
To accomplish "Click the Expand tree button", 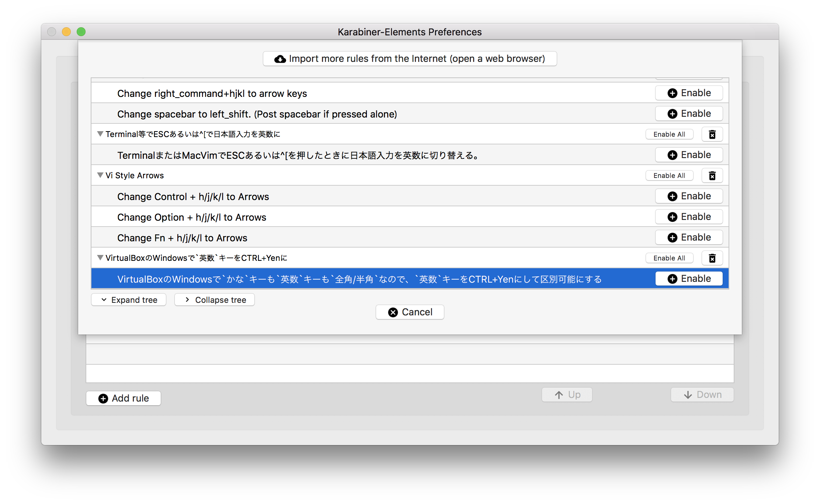I will pos(128,300).
